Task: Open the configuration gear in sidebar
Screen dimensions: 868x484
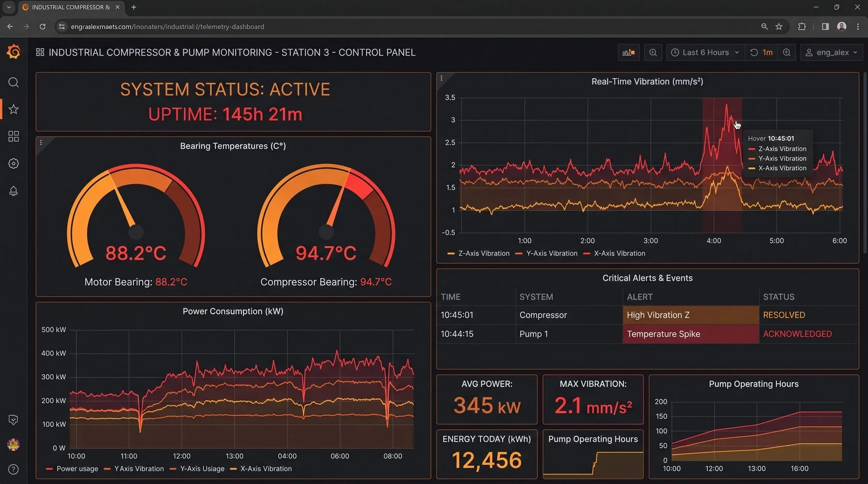Action: [x=13, y=164]
